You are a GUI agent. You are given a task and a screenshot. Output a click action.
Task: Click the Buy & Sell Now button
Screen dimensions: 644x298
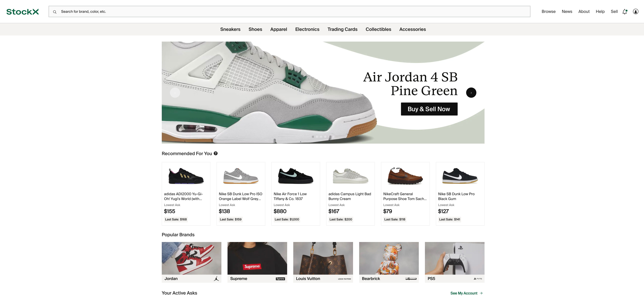pyautogui.click(x=429, y=109)
